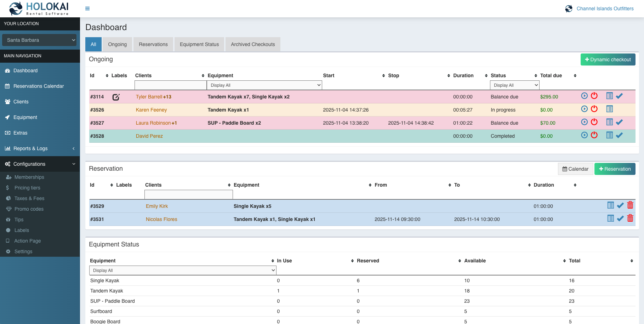Click the red power icon for checkout #3527
The image size is (644, 324).
tap(594, 122)
